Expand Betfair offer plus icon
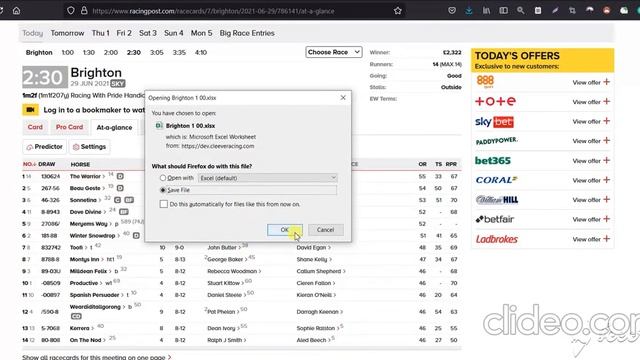The width and height of the screenshot is (640, 360). 607,219
